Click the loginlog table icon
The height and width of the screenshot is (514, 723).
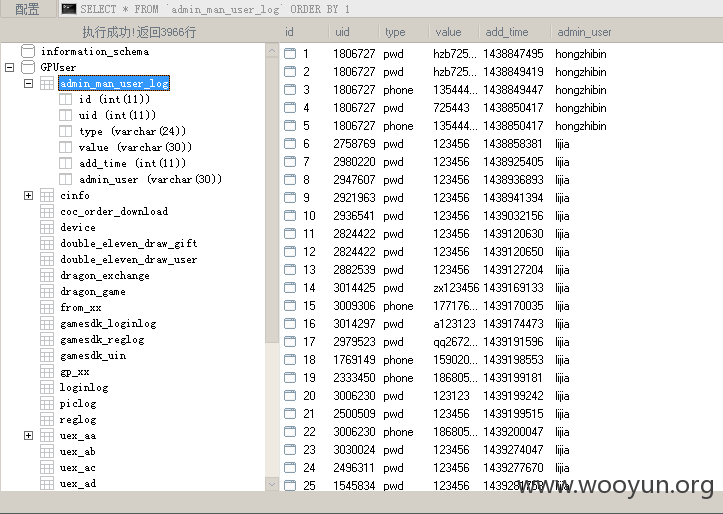pyautogui.click(x=47, y=388)
